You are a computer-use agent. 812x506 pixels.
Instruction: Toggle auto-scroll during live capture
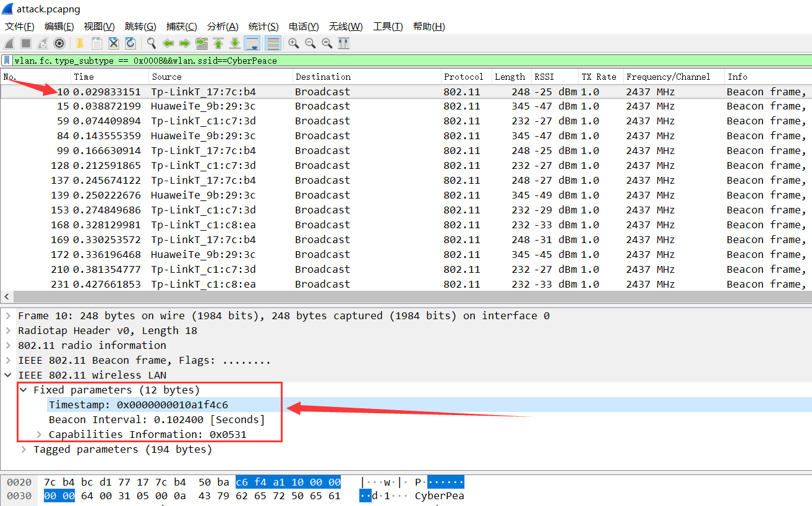coord(252,43)
